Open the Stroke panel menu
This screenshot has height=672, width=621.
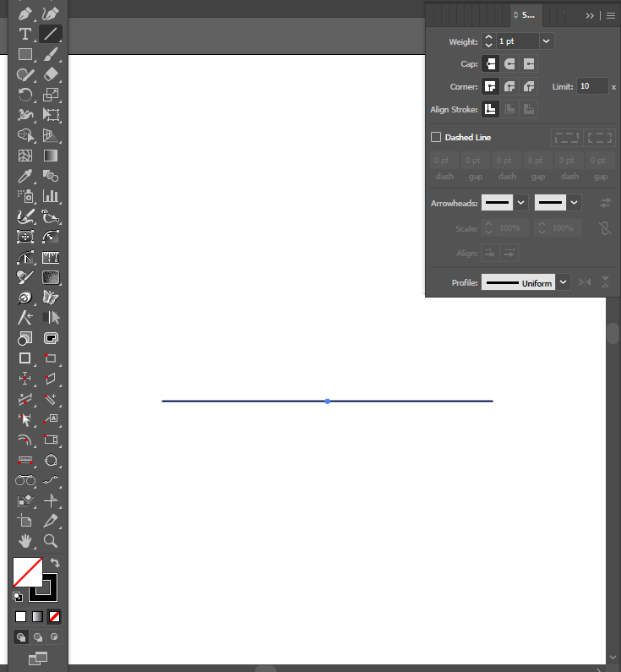pyautogui.click(x=611, y=15)
